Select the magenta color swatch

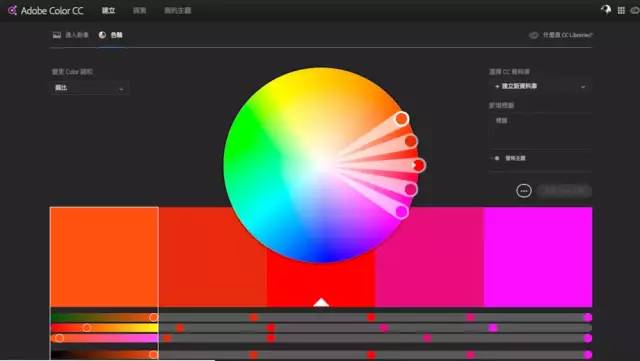(538, 256)
